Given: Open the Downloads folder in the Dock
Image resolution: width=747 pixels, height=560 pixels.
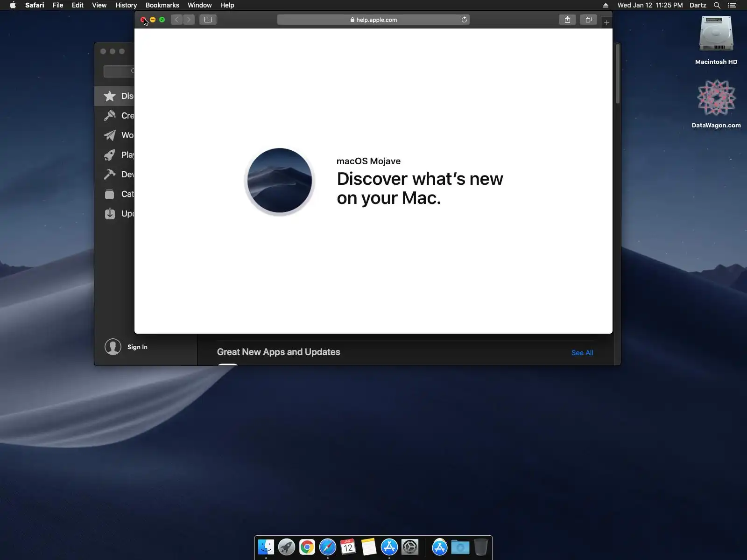Looking at the screenshot, I should [x=460, y=547].
